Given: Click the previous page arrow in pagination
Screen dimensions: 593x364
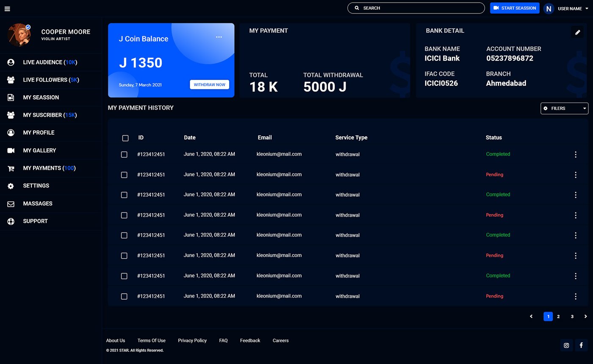Looking at the screenshot, I should pyautogui.click(x=531, y=317).
